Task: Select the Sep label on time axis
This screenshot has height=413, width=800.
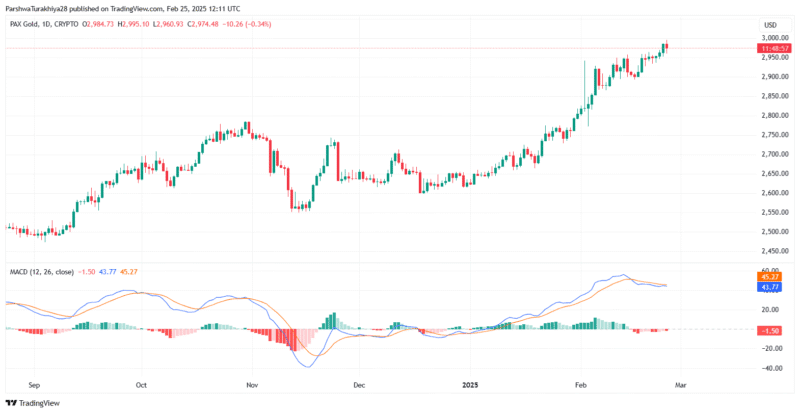Action: (35, 384)
